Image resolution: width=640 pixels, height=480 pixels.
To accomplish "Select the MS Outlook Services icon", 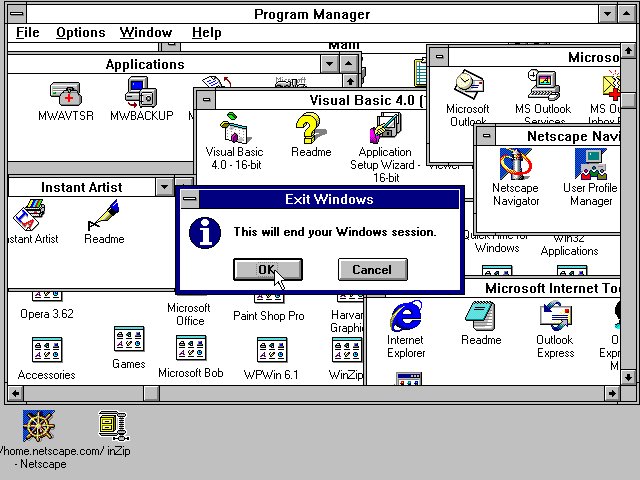I will 543,85.
